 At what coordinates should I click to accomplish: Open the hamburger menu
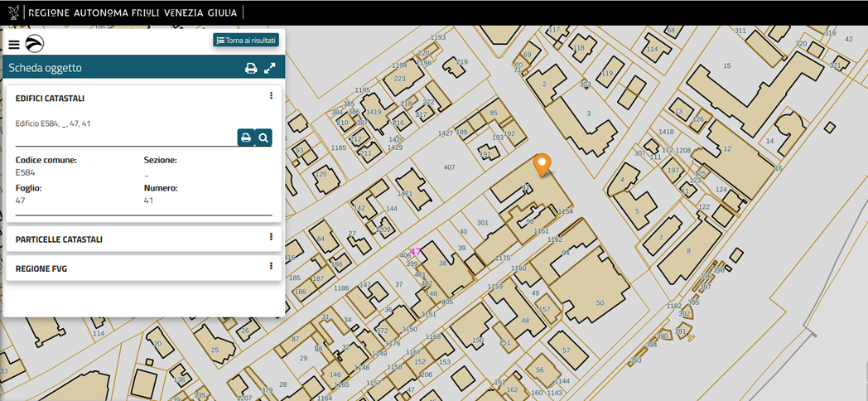click(14, 45)
